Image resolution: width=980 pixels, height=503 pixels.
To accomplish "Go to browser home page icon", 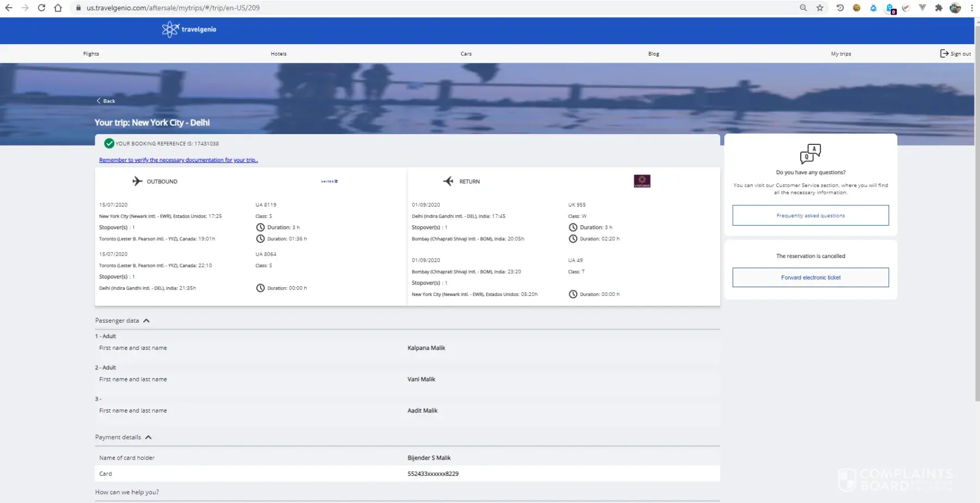I will point(58,8).
